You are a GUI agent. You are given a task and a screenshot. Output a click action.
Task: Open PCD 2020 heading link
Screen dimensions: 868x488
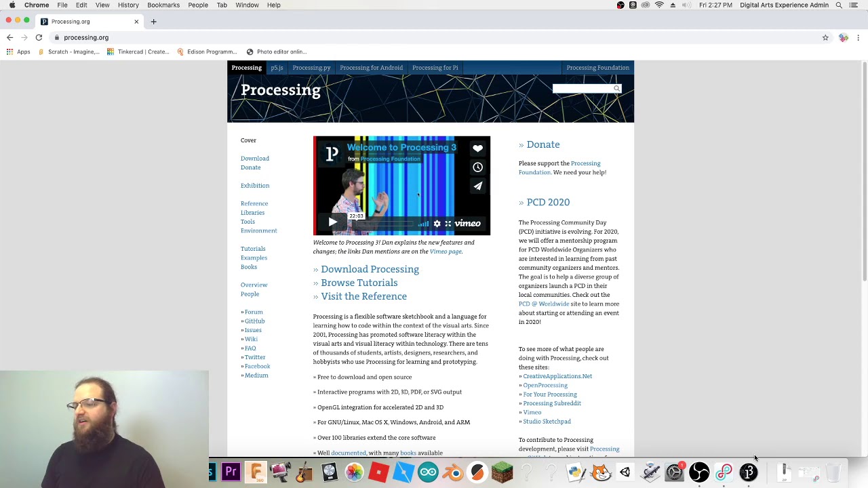(x=548, y=202)
